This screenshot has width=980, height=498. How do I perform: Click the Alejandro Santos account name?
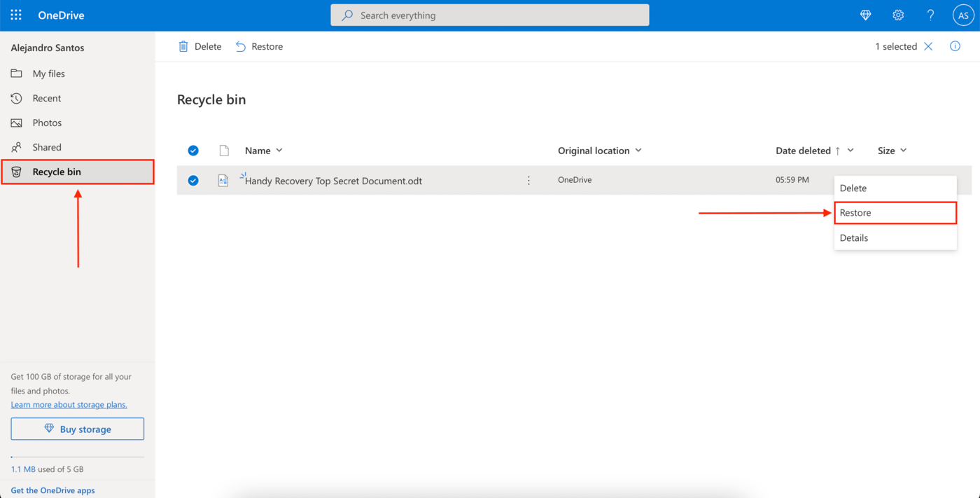click(48, 48)
